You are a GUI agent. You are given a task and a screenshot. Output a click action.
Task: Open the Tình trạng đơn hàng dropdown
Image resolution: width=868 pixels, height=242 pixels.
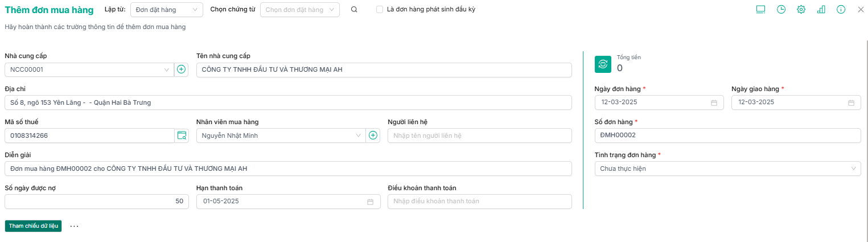pyautogui.click(x=727, y=169)
